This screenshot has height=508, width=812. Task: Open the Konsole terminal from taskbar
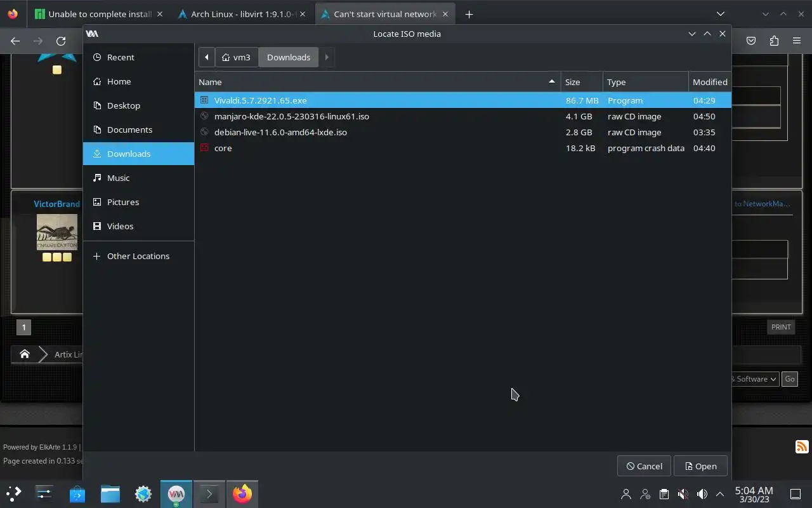tap(209, 493)
